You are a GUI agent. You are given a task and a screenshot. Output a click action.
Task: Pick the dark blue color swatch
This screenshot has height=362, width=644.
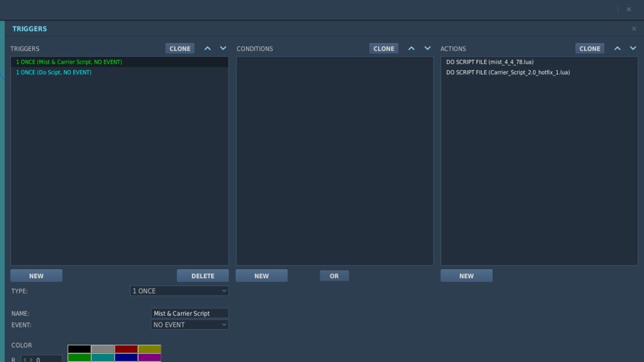tap(126, 357)
